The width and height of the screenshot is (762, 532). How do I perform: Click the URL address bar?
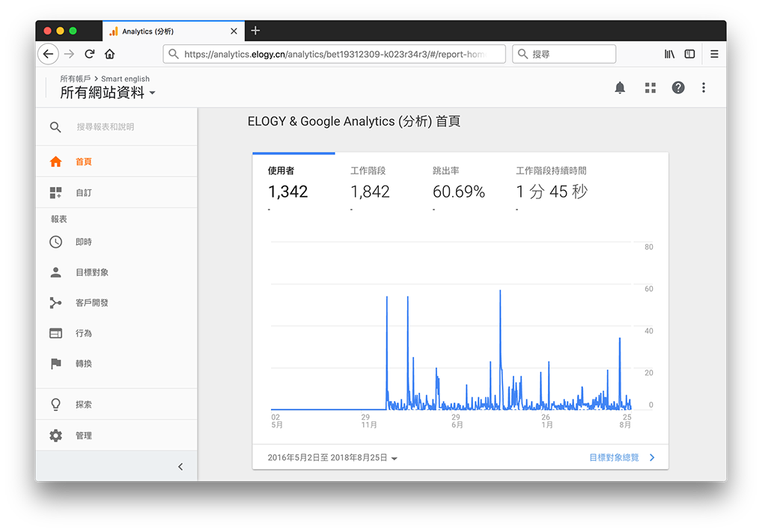click(x=335, y=54)
